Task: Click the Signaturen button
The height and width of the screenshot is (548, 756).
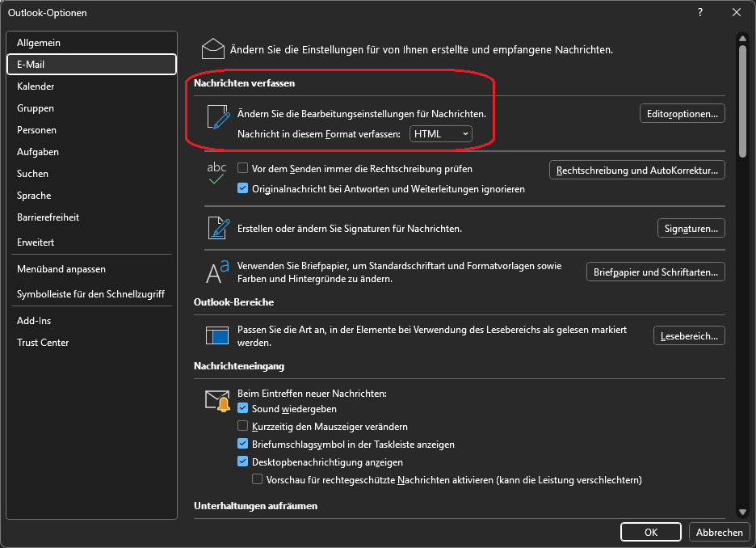Action: pyautogui.click(x=691, y=228)
